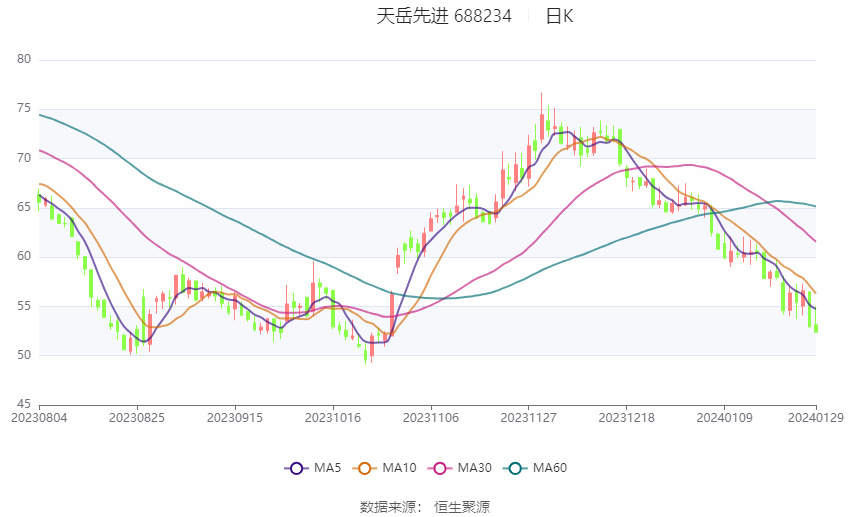Click the 65 y-axis price label

[24, 207]
